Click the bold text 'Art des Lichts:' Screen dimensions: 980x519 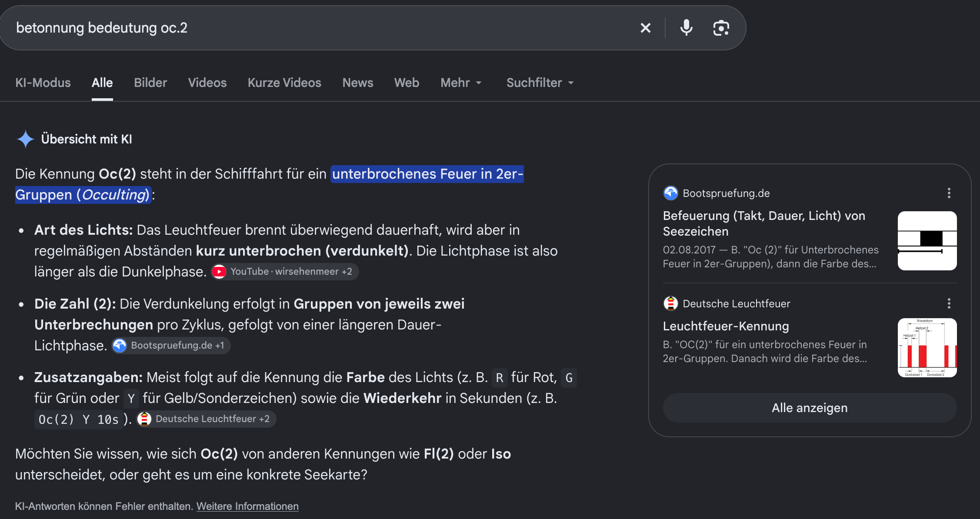[x=83, y=230]
